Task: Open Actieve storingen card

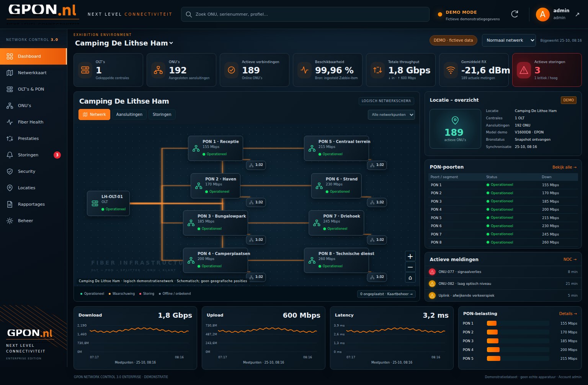Action: tap(547, 70)
